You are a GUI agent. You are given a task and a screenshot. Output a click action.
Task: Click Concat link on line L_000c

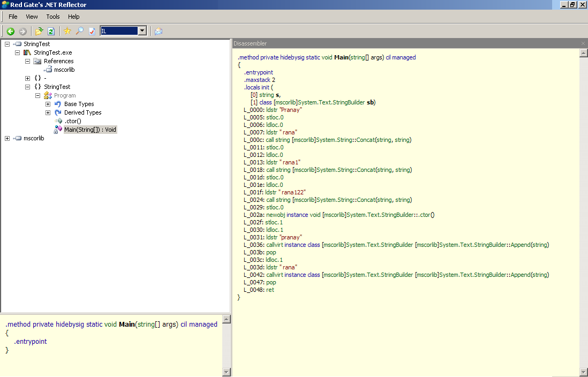(365, 140)
